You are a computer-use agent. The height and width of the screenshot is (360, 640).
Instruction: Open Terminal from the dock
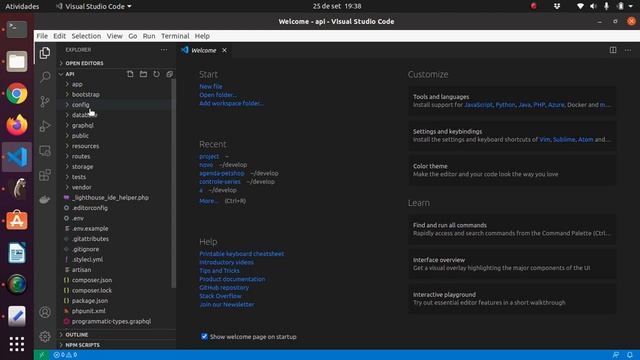click(x=17, y=29)
